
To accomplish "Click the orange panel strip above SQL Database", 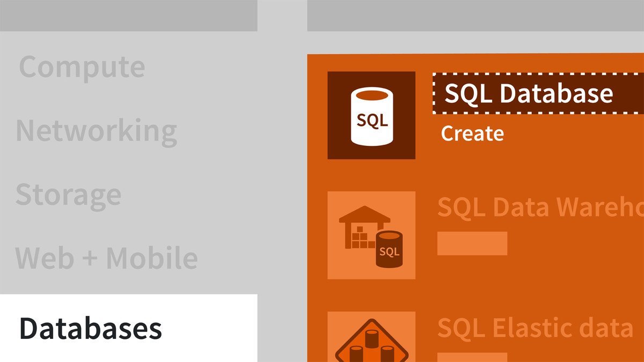I will [475, 62].
